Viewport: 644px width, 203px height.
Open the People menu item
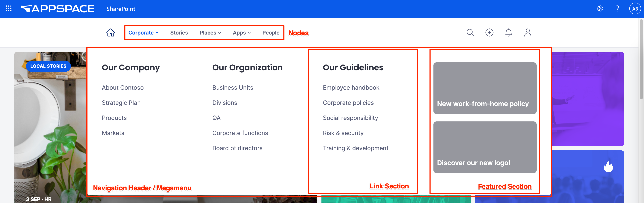click(271, 33)
